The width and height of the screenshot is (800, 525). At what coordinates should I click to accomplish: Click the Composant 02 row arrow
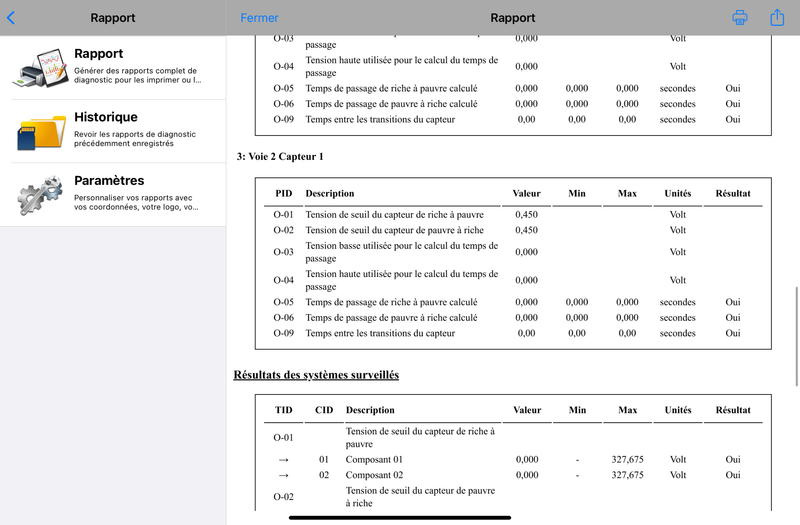point(284,475)
